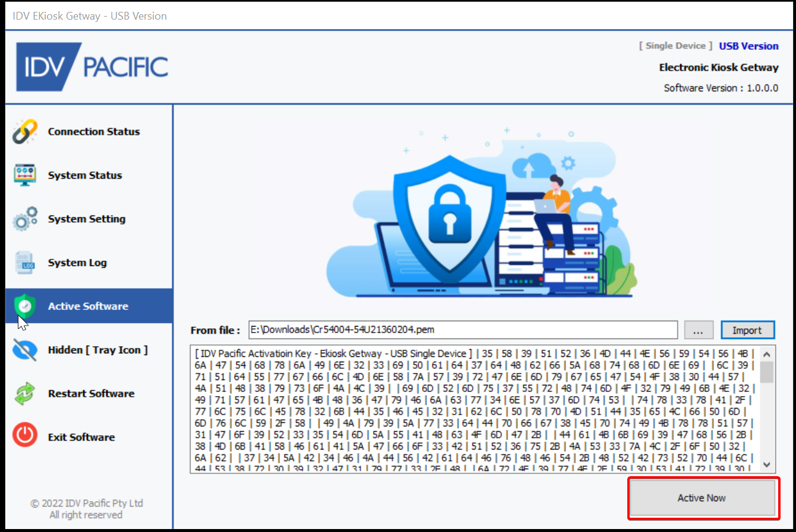The height and width of the screenshot is (532, 796).
Task: Click the Active Software shield icon
Action: pos(25,306)
